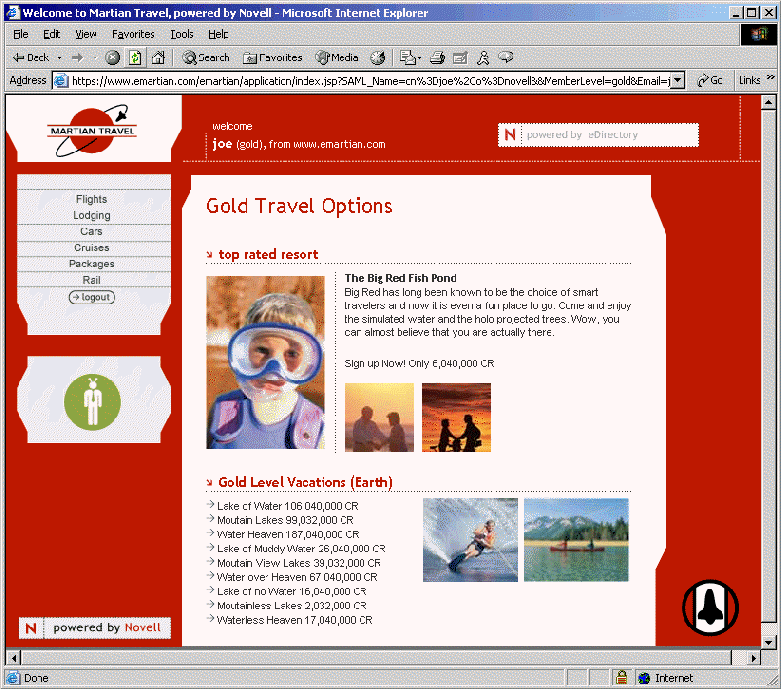Viewport: 781px width, 689px height.
Task: Open the Tools menu
Action: click(x=182, y=34)
